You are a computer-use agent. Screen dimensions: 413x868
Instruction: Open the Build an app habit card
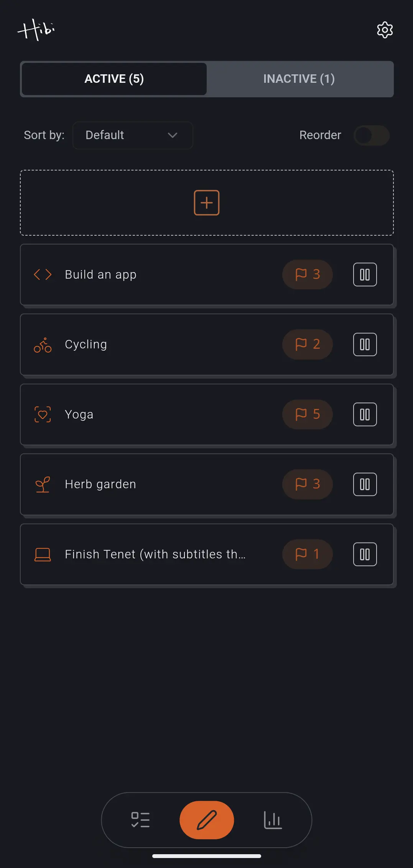pyautogui.click(x=153, y=274)
